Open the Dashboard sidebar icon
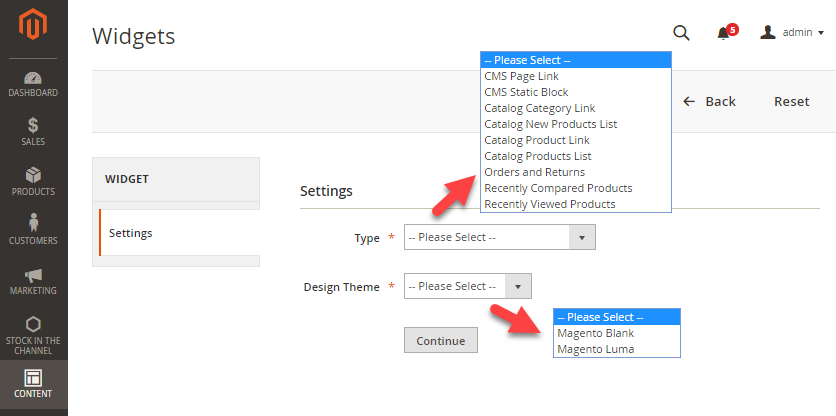Viewport: 836px width, 416px height. point(33,84)
